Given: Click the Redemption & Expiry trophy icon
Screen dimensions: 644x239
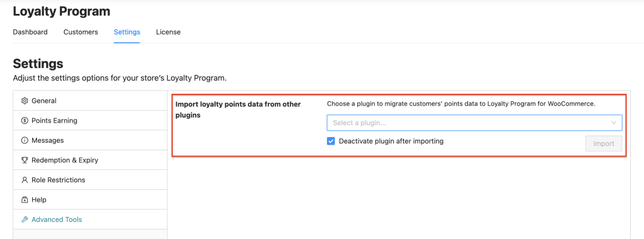Looking at the screenshot, I should click(25, 160).
